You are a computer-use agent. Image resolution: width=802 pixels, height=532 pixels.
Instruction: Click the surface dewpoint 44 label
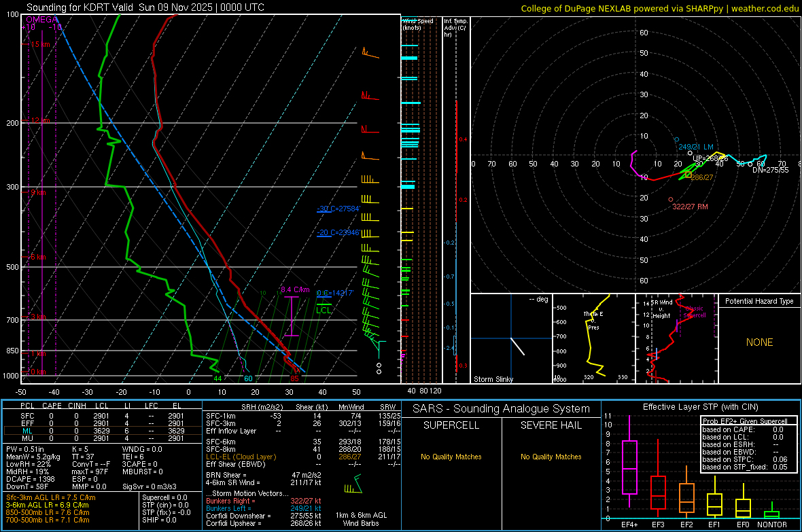(x=217, y=378)
